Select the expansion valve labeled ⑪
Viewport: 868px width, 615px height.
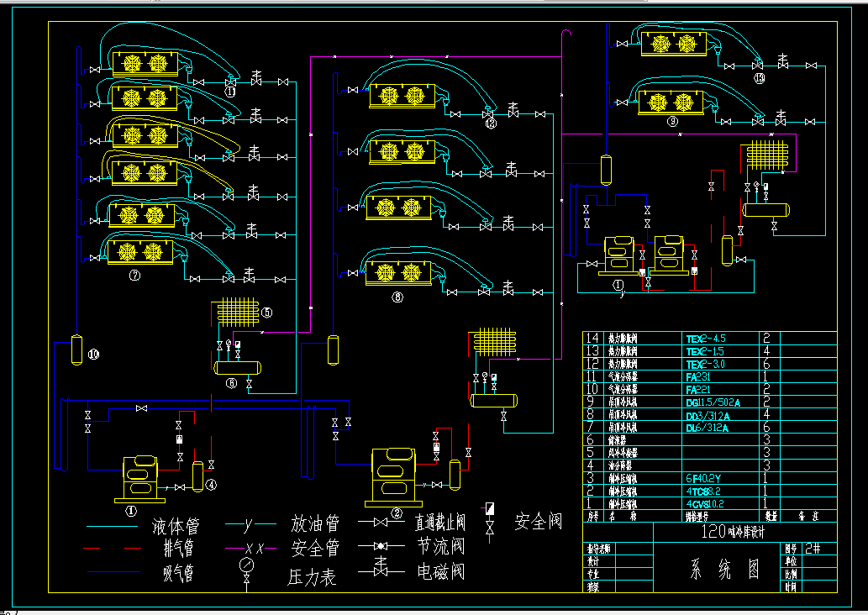coord(229,82)
